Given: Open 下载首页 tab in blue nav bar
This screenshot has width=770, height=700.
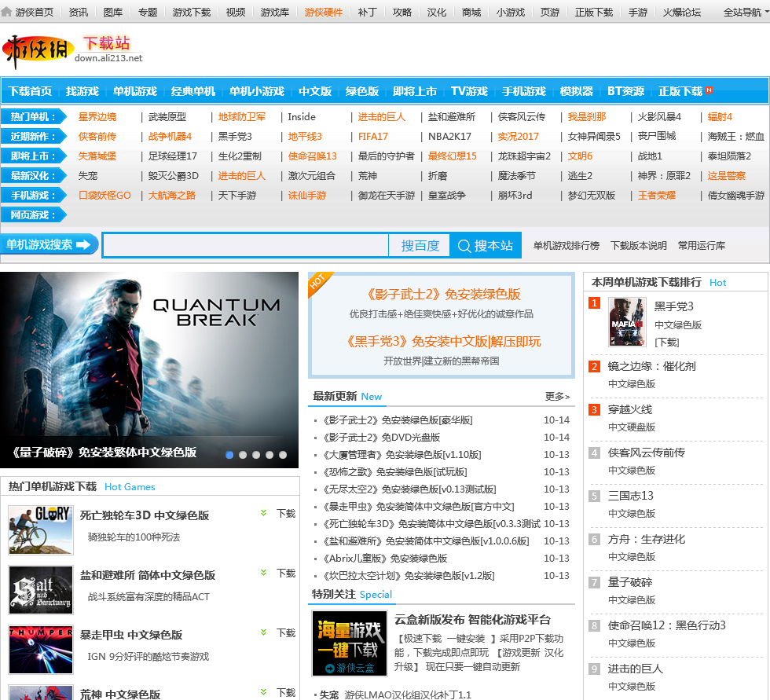Looking at the screenshot, I should tap(30, 91).
